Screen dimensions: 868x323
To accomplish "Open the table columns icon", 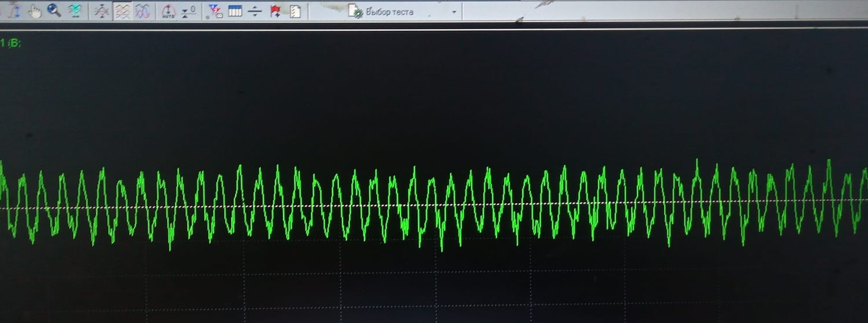I will click(x=235, y=11).
